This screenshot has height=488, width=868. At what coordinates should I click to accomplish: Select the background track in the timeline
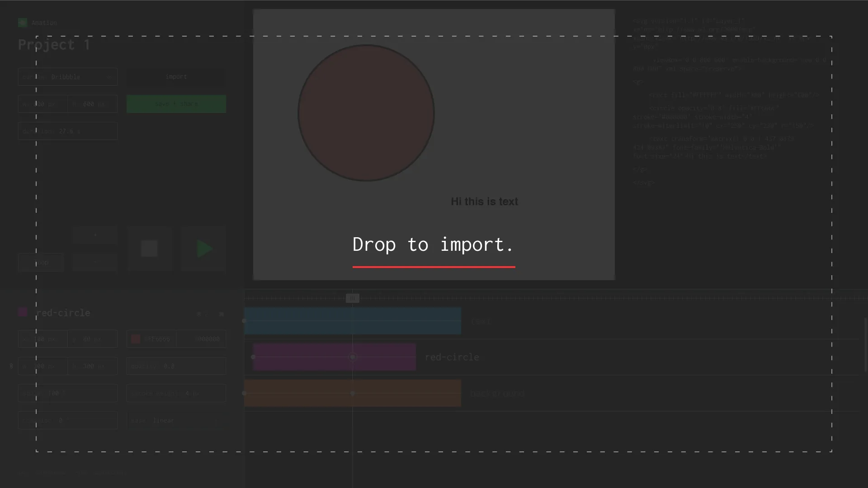point(353,393)
